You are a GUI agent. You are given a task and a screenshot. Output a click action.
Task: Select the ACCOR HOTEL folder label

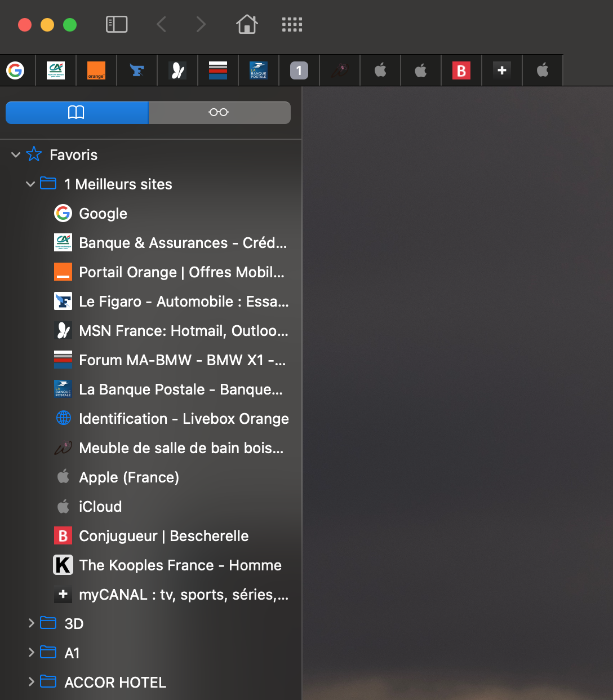115,683
